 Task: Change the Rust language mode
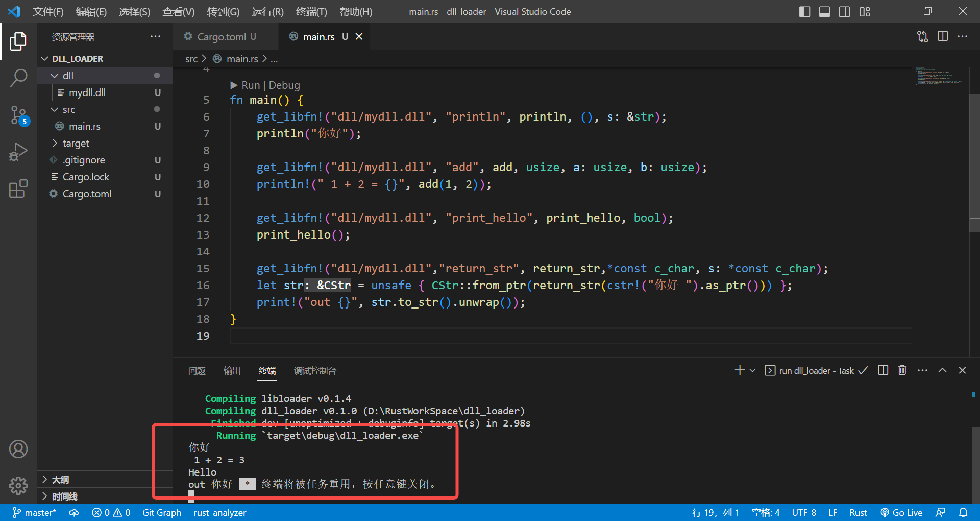pyautogui.click(x=858, y=513)
